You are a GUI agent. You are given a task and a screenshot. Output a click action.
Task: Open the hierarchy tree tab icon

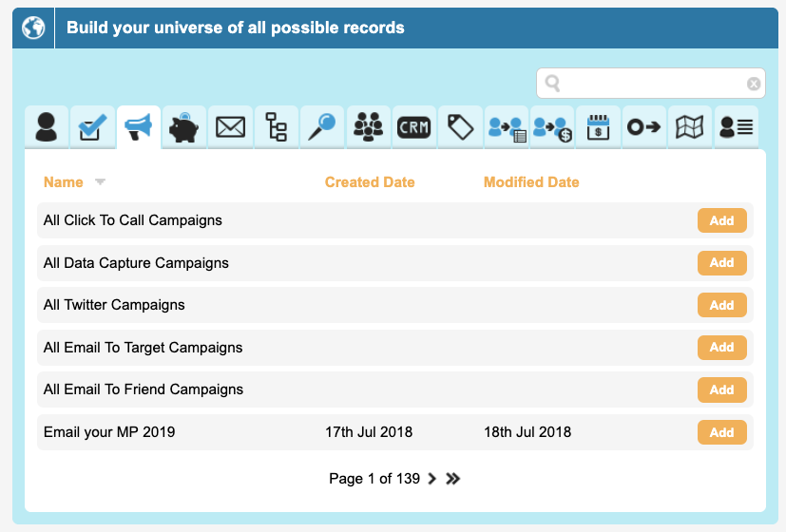277,126
